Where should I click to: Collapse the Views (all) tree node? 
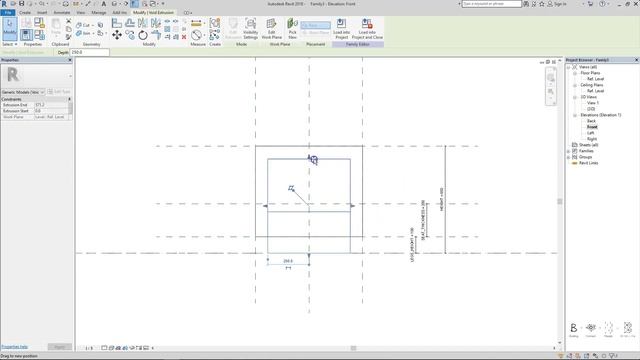(569, 67)
